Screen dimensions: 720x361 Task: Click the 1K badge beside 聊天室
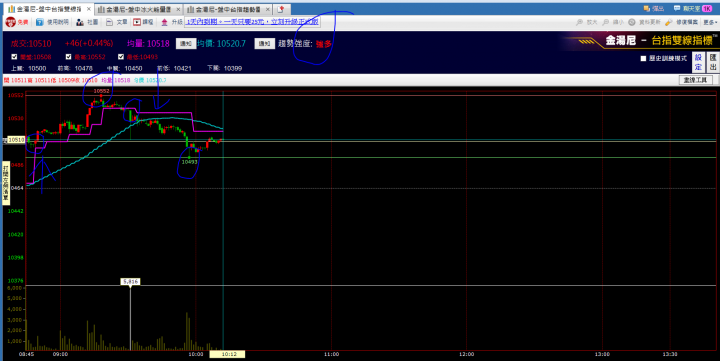pos(707,9)
